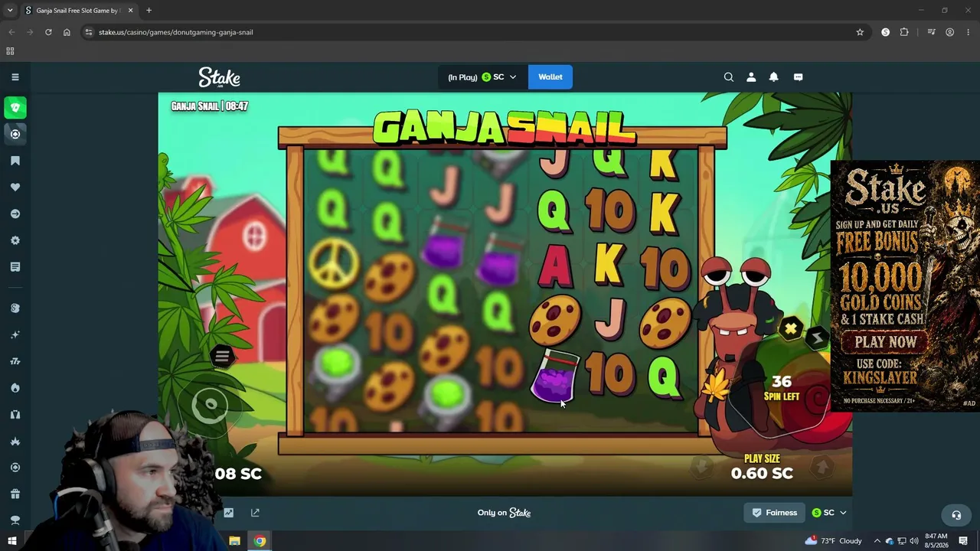Show hidden system tray icons

click(877, 541)
